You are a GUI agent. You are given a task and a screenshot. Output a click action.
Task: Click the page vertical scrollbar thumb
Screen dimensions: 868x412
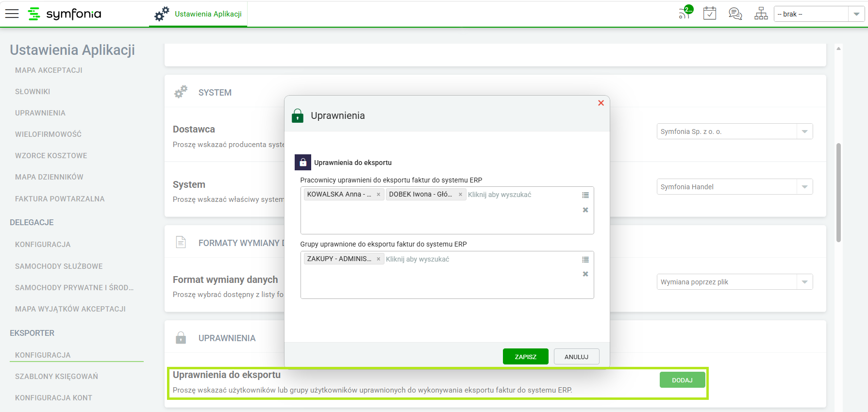[x=838, y=193]
